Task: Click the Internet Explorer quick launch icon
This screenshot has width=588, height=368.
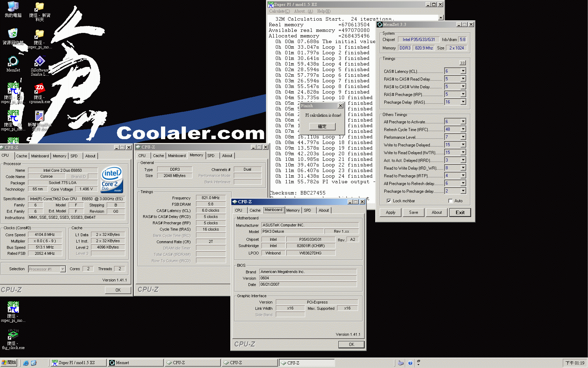Action: click(26, 363)
